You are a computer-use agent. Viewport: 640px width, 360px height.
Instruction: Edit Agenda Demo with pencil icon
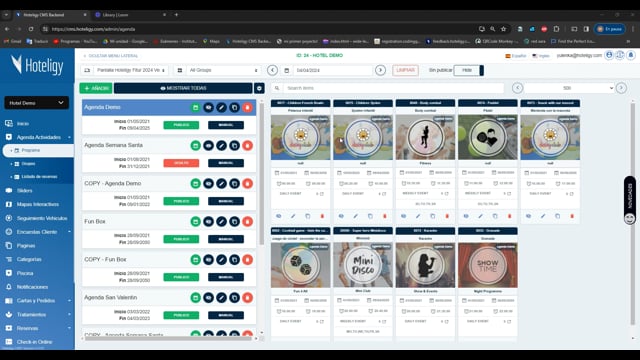221,108
